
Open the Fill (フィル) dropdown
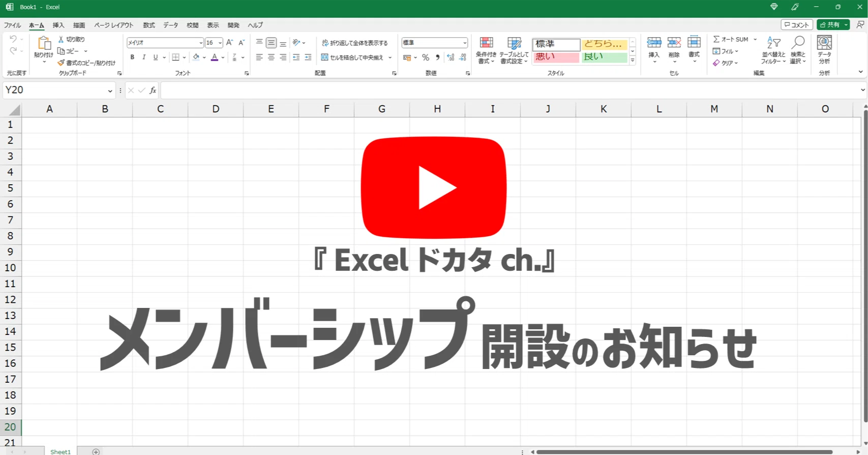click(726, 51)
